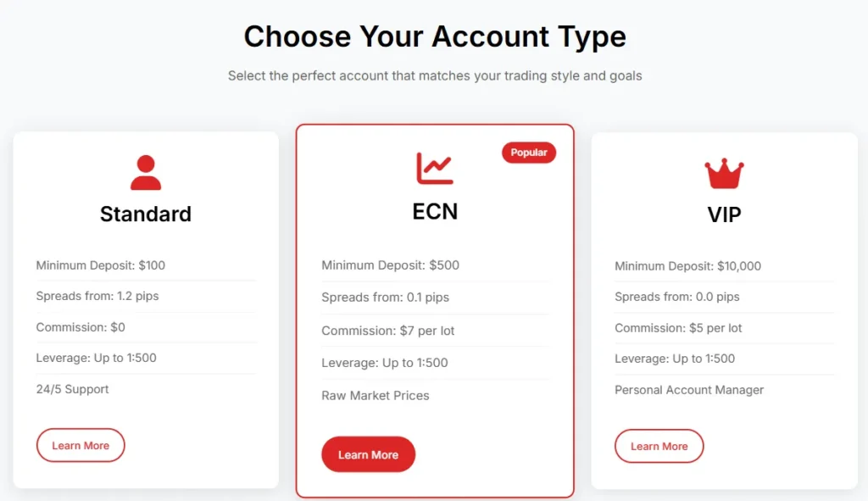Click Raw Market Prices feature text

pyautogui.click(x=376, y=396)
